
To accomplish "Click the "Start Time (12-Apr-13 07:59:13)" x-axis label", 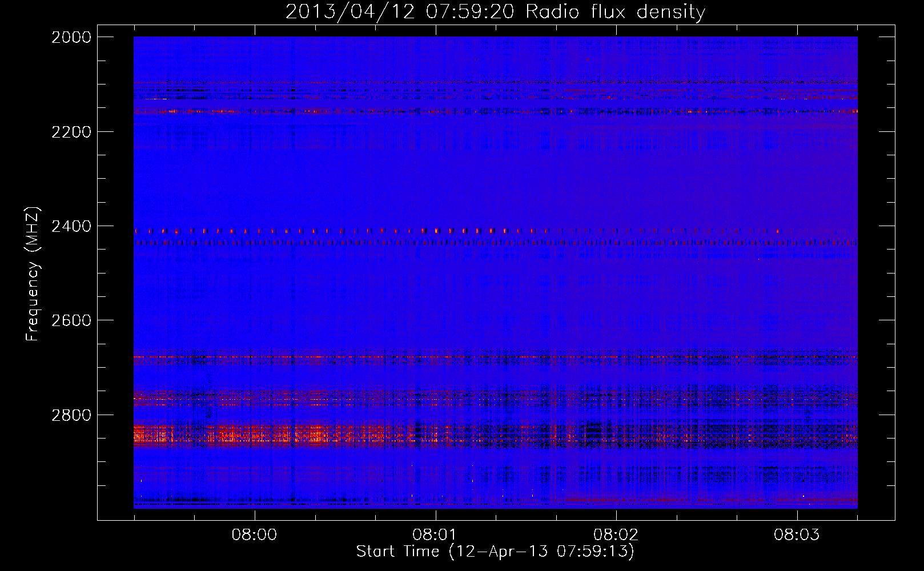I will (495, 552).
